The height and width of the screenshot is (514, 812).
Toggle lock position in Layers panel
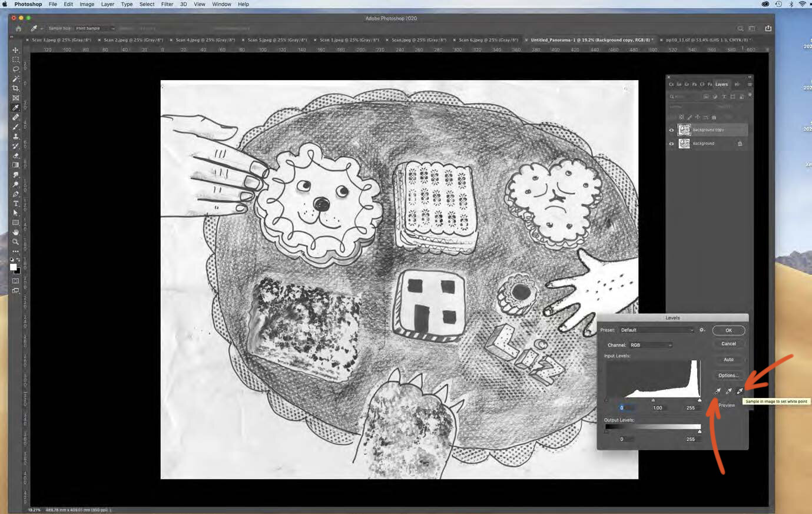[x=698, y=117]
